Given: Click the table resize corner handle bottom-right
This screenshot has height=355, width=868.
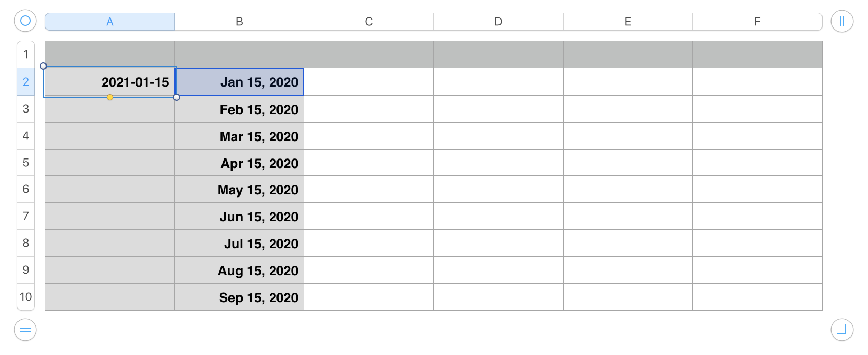Looking at the screenshot, I should 842,330.
